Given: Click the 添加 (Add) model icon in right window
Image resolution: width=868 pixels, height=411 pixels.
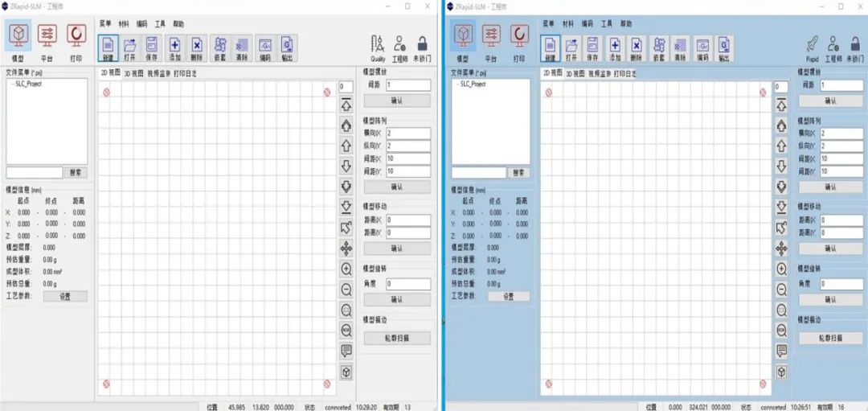Looking at the screenshot, I should (x=615, y=47).
